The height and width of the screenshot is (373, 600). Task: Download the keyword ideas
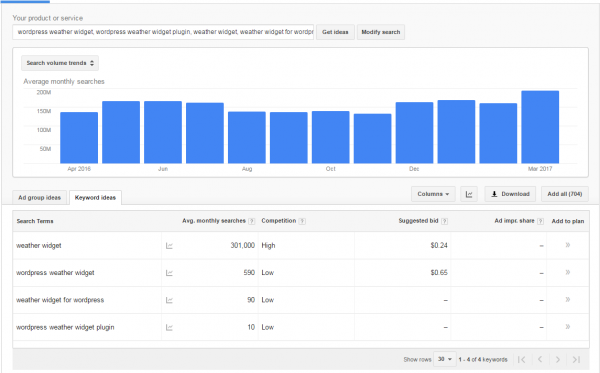510,194
